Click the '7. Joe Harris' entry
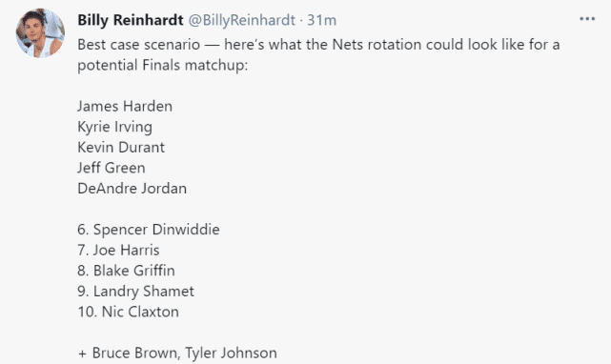611x364 pixels. 118,251
